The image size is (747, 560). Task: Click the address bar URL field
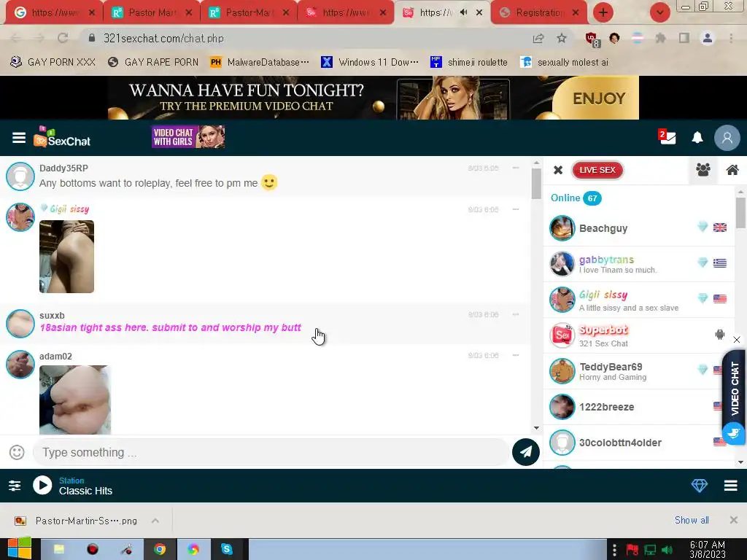(305, 38)
